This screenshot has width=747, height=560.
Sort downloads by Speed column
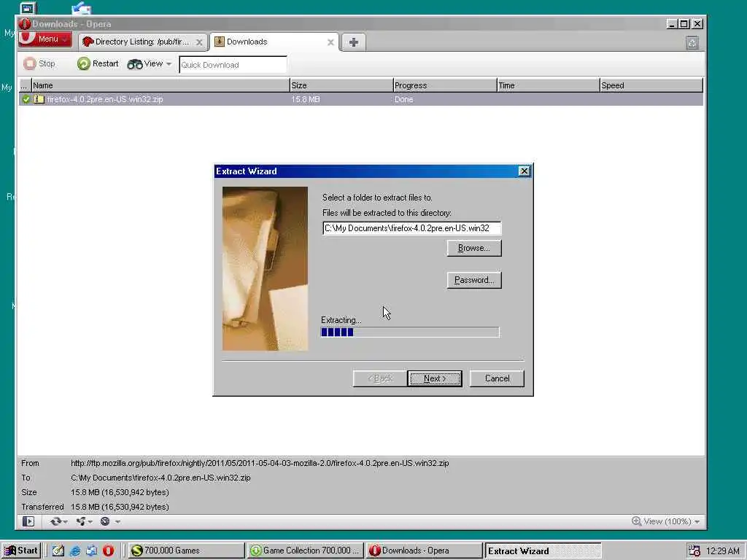651,86
